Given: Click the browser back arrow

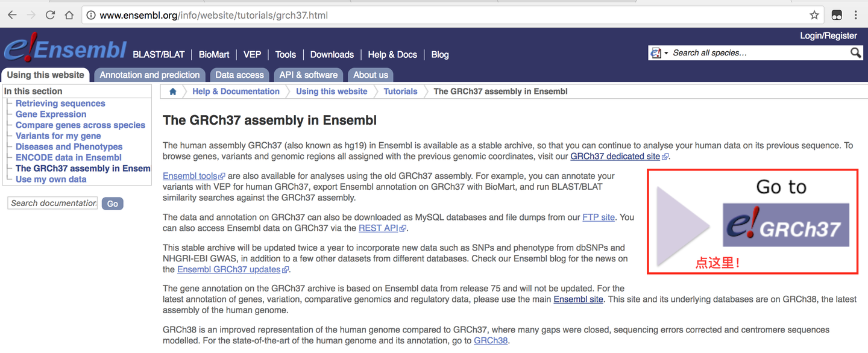Looking at the screenshot, I should coord(12,15).
